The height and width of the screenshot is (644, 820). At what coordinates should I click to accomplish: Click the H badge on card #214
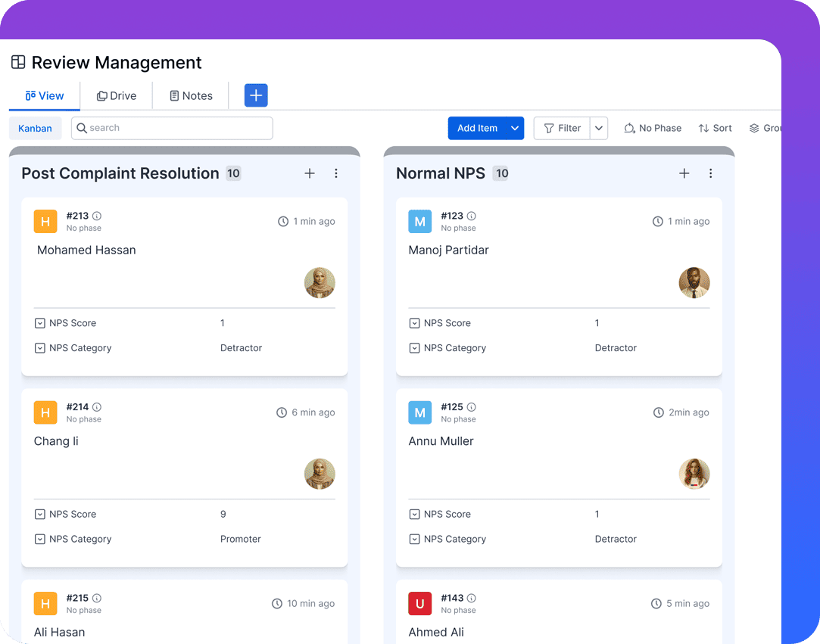coord(45,412)
